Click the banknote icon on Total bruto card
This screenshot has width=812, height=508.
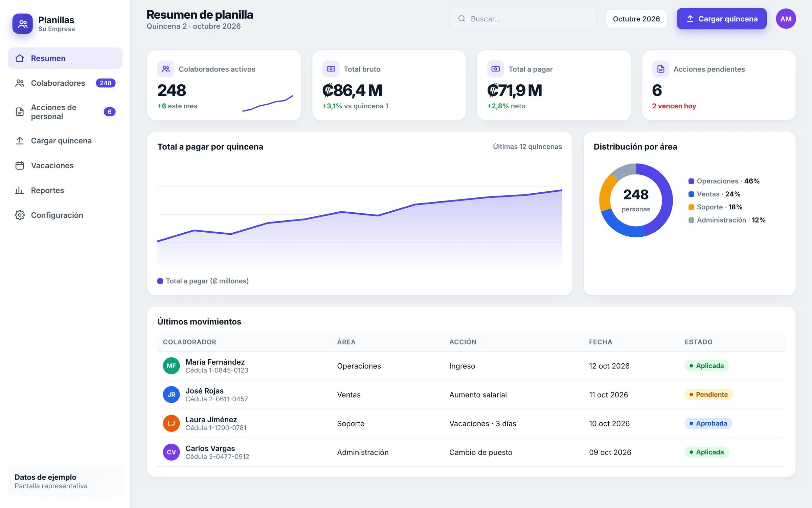click(331, 69)
